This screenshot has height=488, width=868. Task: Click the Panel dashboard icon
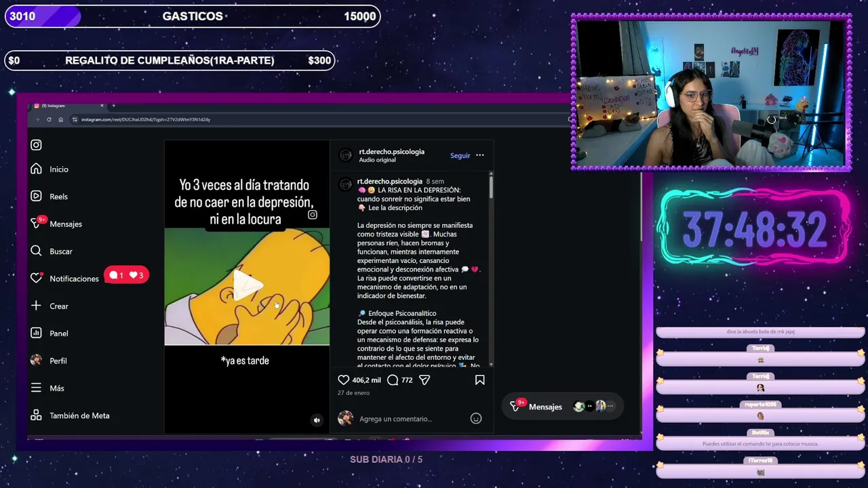(36, 333)
